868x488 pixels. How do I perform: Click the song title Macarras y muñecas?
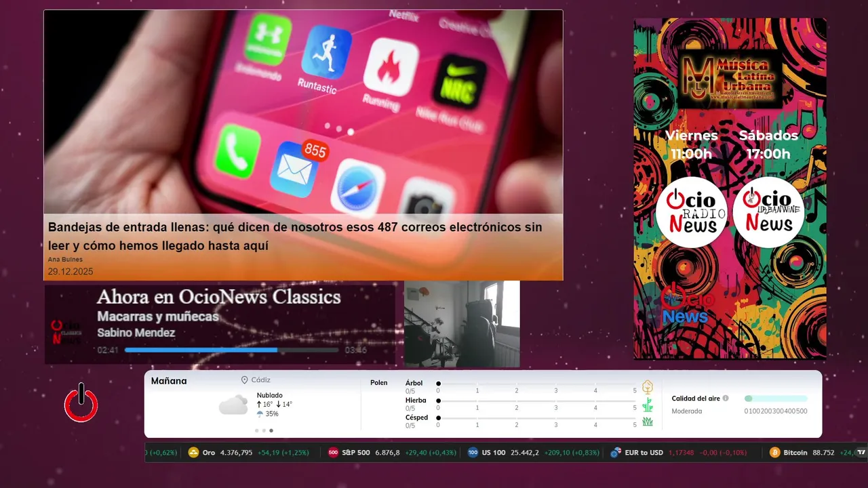[x=158, y=317]
